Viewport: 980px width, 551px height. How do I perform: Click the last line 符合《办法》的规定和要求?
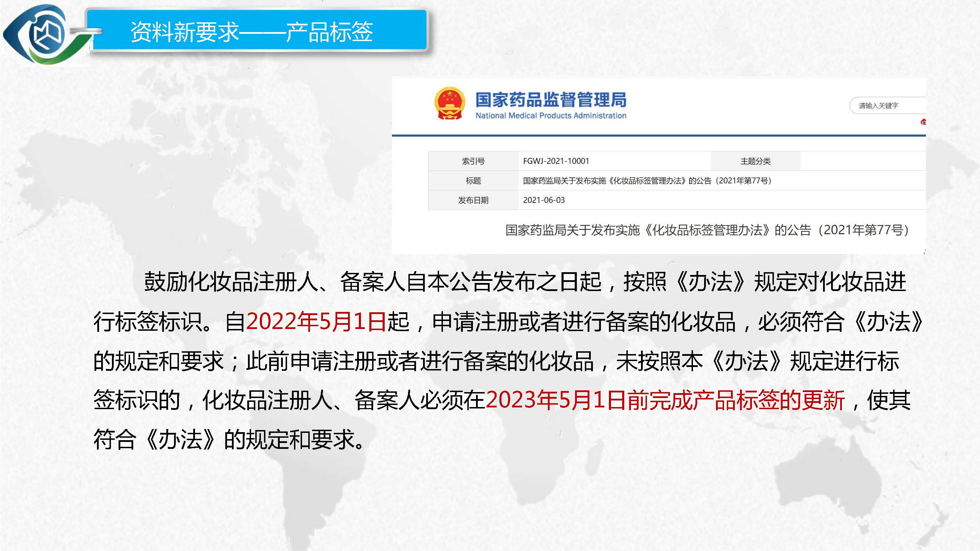tap(228, 439)
